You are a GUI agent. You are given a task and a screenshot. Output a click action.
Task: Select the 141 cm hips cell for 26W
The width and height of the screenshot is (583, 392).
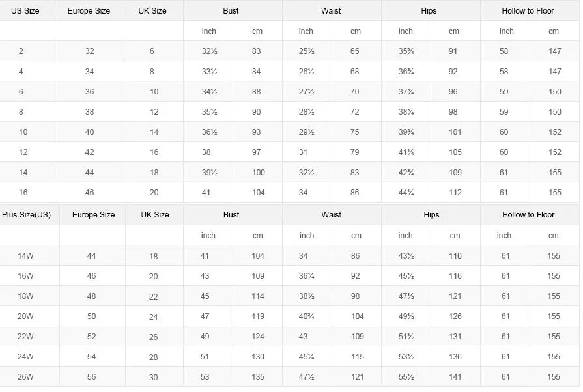pos(455,377)
